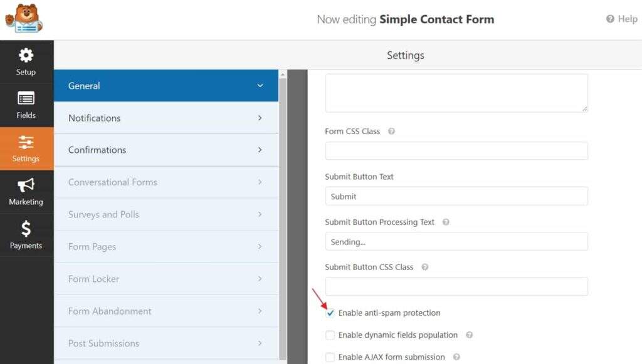Click the Submit Button Text input field

[x=456, y=196]
